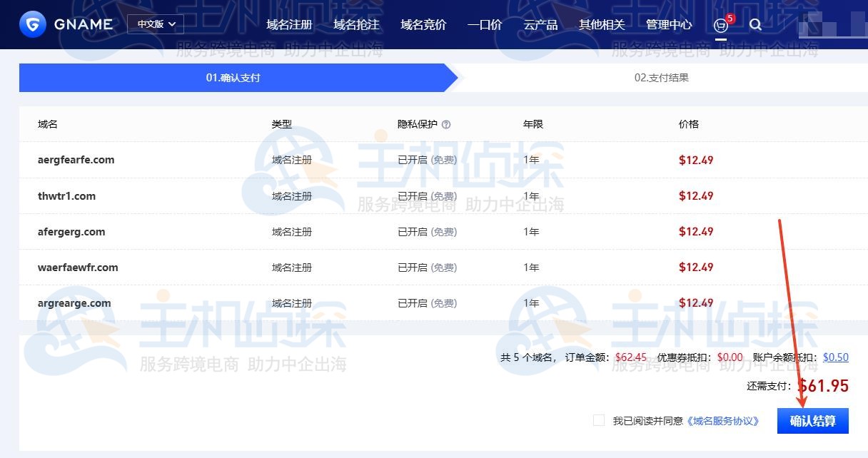
Task: Open the 其他相关 menu
Action: point(602,24)
